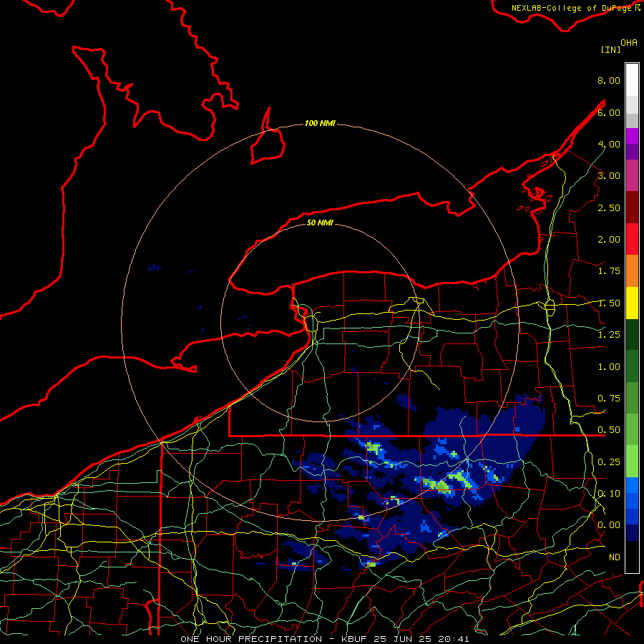Pick the white legend segment at top
This screenshot has width=644, height=644.
click(x=632, y=80)
